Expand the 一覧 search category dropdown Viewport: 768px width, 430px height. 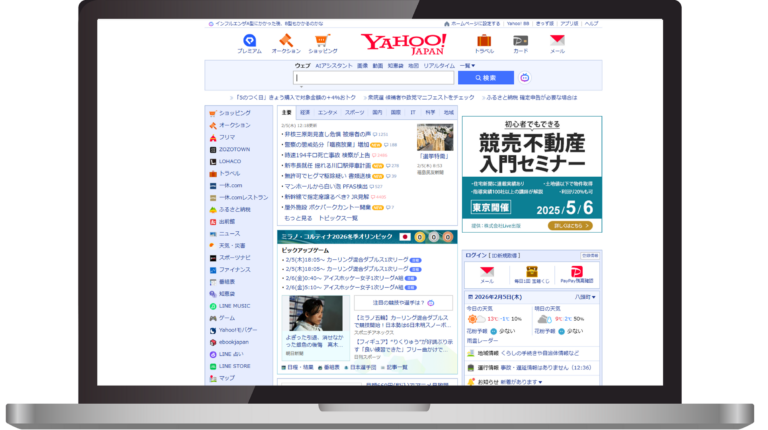pos(467,65)
